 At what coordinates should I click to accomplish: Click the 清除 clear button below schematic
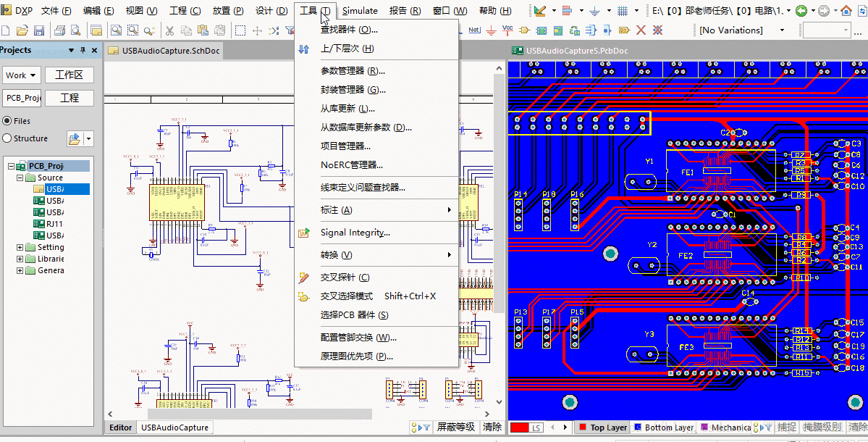492,427
